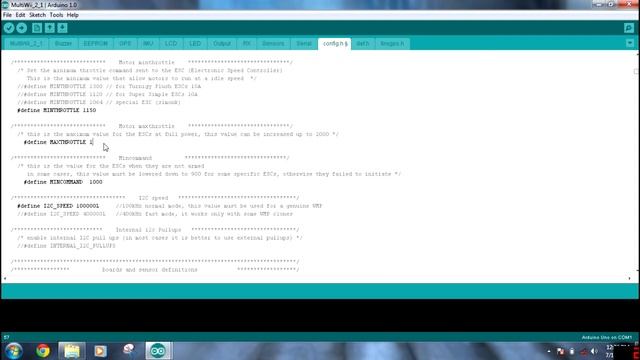Switch to the IMU tab
The image size is (640, 360).
(148, 44)
